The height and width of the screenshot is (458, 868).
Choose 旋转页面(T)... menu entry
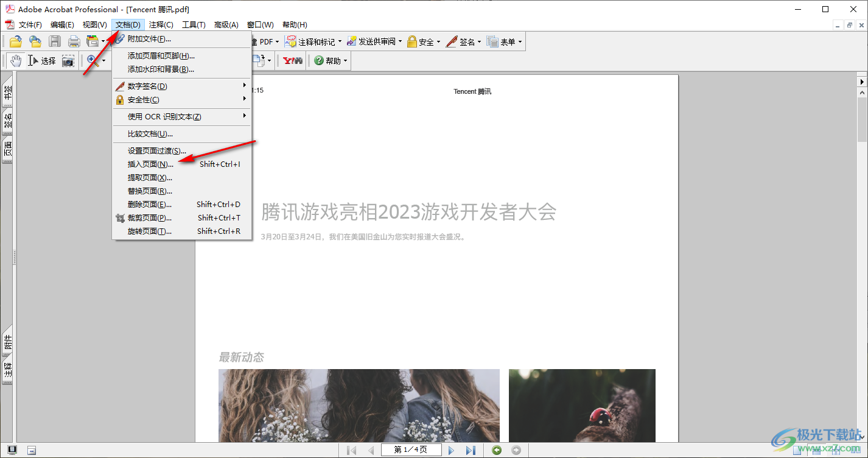(x=182, y=231)
